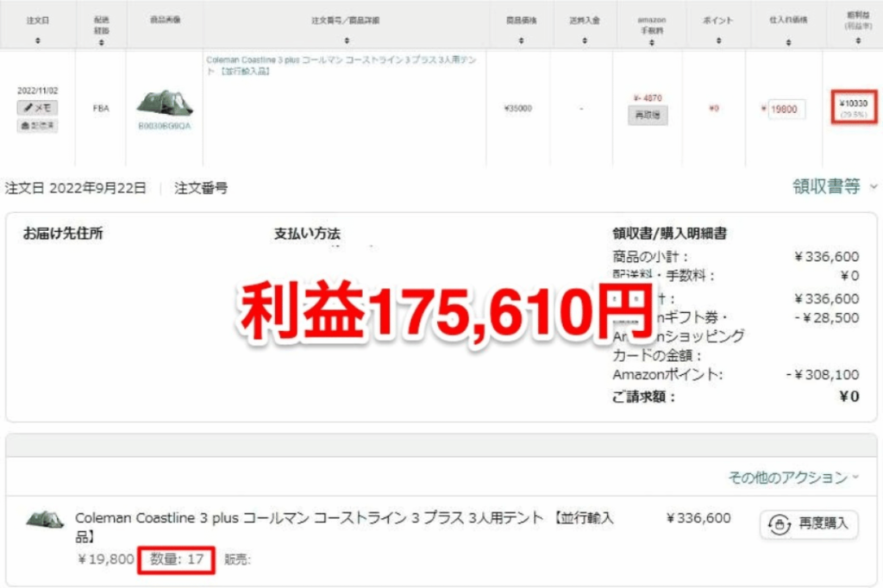The height and width of the screenshot is (588, 883).
Task: Sort by 粗利益 column arrows
Action: [858, 41]
